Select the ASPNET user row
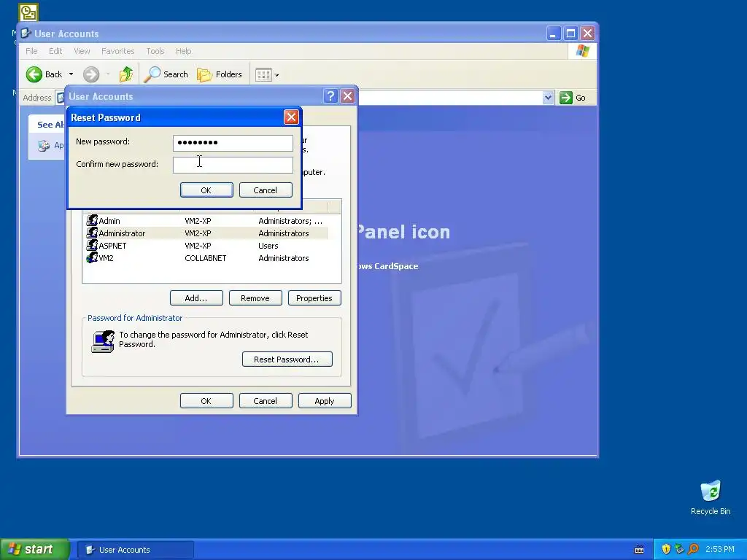Viewport: 747px width, 560px height. [206, 246]
